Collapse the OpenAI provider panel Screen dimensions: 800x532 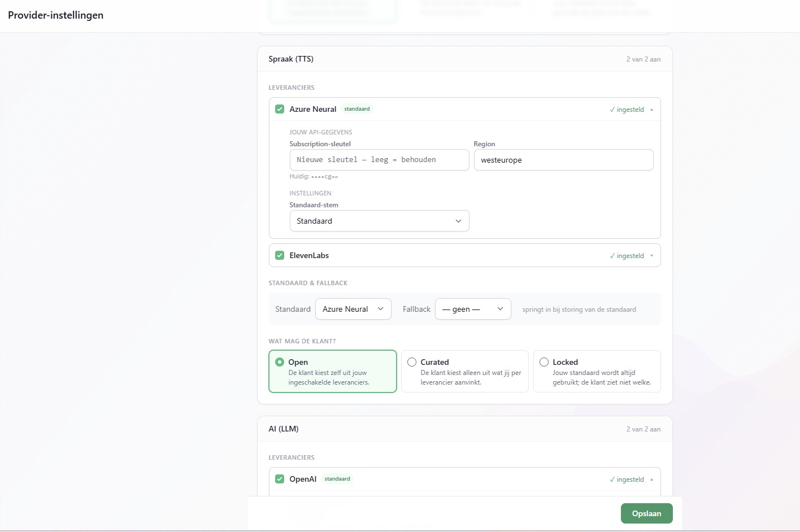[651, 479]
